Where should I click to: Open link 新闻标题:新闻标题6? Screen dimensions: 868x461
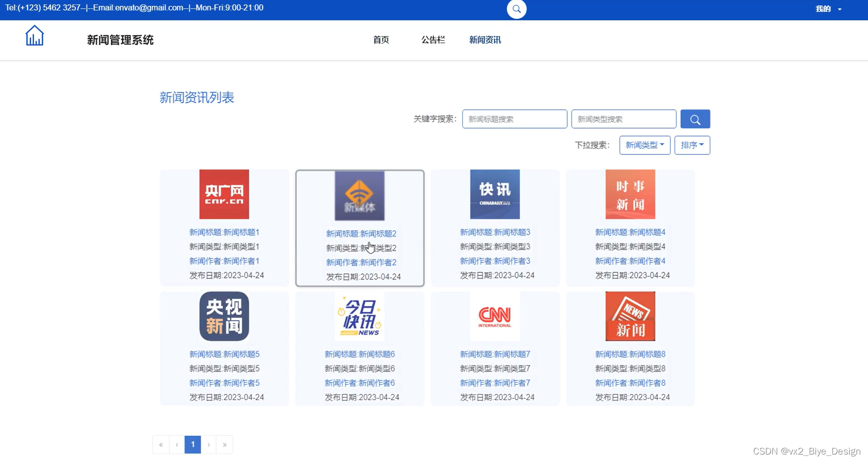click(x=360, y=354)
